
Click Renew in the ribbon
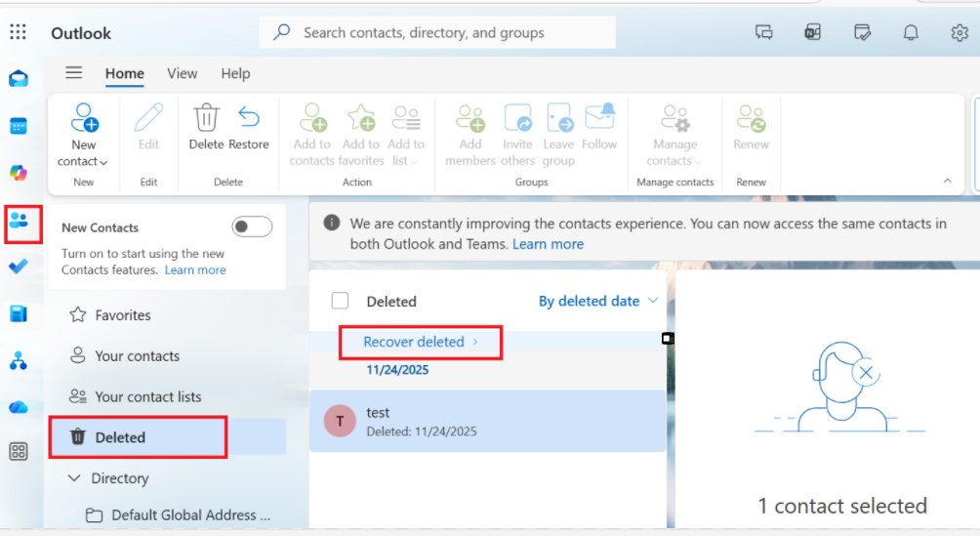tap(752, 127)
